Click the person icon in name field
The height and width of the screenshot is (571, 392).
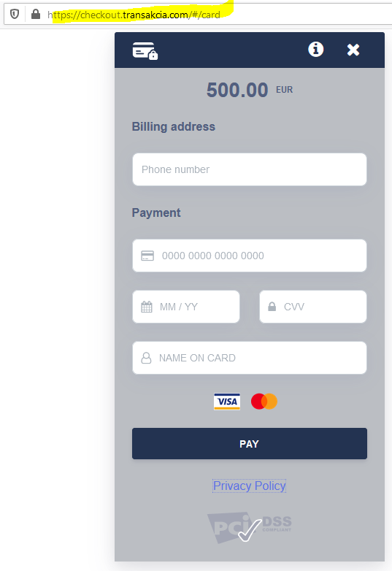click(x=146, y=358)
